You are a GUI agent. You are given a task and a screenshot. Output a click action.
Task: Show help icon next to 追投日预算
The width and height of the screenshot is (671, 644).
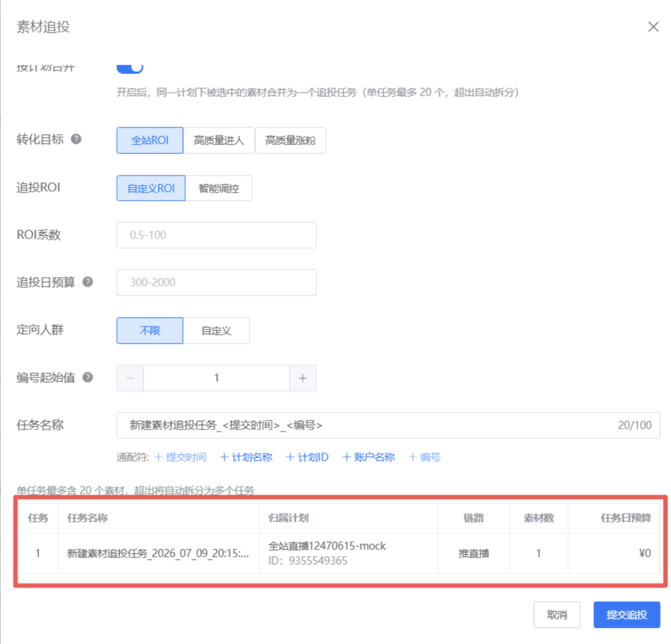(x=87, y=282)
